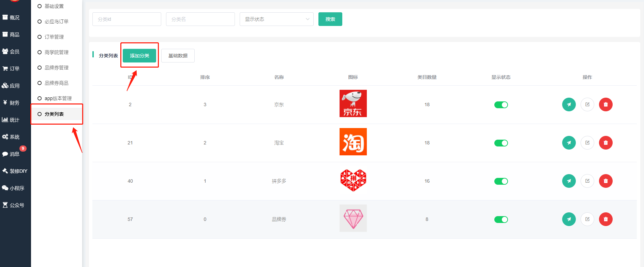The image size is (644, 267).
Task: Click the delete icon for 京东 row
Action: [605, 104]
